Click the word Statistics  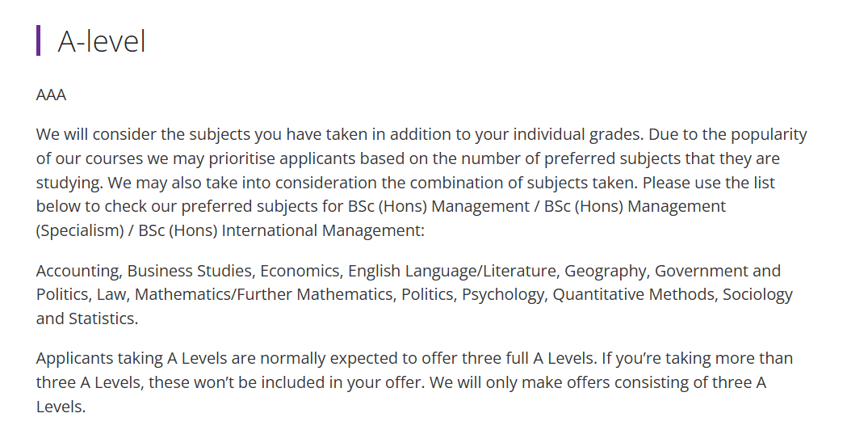pos(103,318)
